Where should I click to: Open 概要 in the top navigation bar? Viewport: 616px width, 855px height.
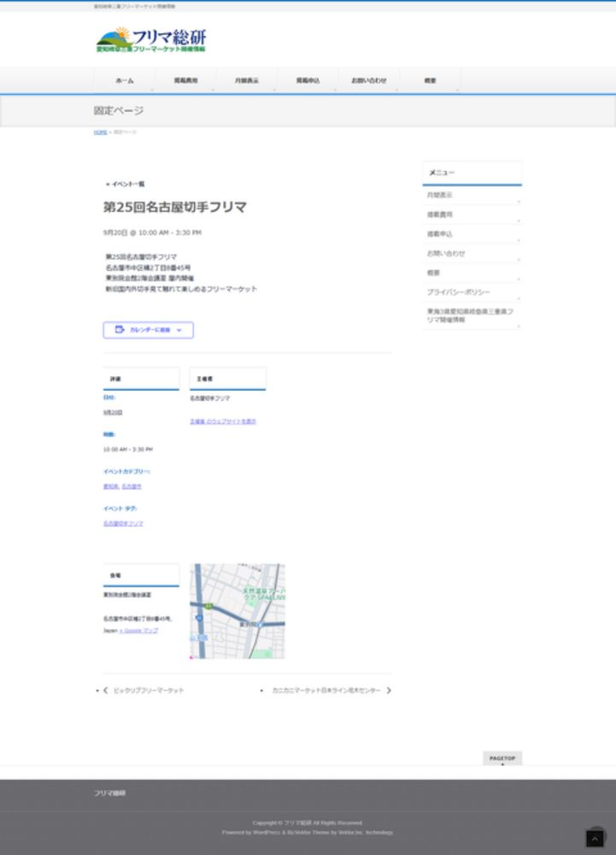(x=430, y=80)
